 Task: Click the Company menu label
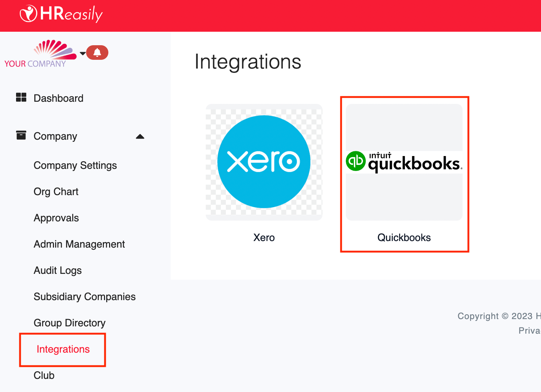(55, 136)
